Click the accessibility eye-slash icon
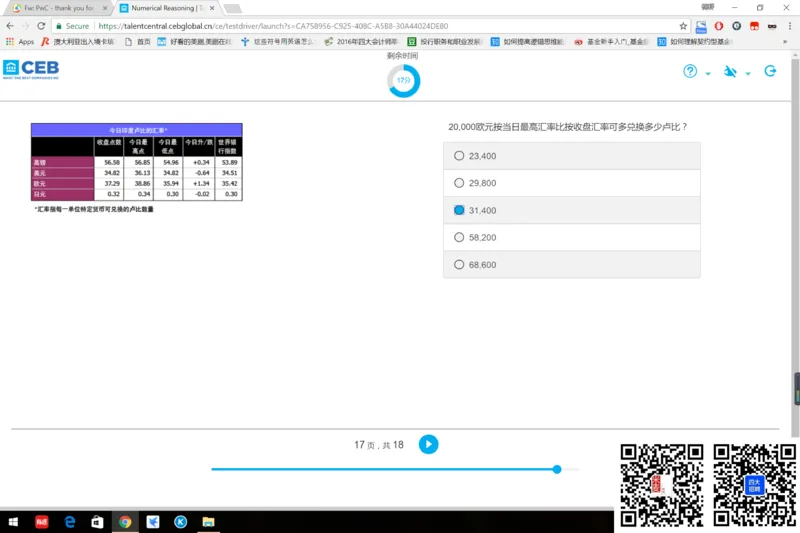This screenshot has height=533, width=800. [730, 71]
